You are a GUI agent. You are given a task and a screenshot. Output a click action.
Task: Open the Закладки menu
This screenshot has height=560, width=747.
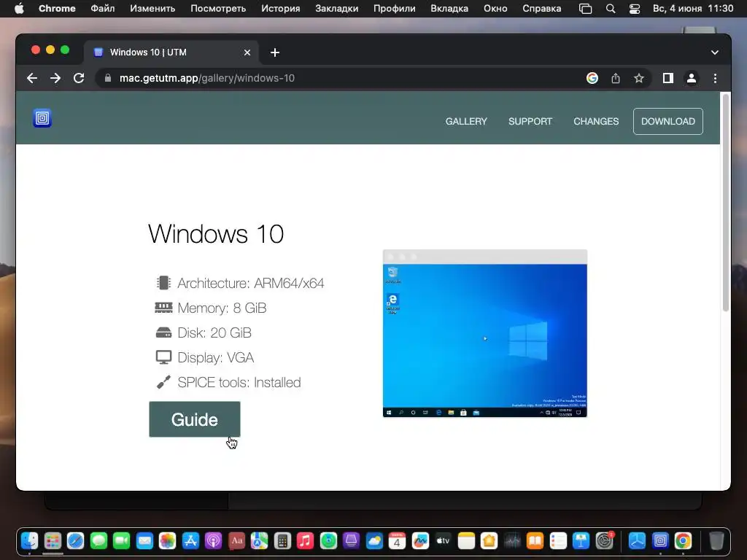point(336,9)
